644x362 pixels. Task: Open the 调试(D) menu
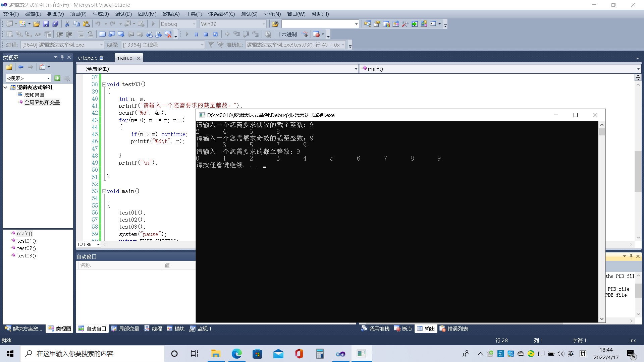123,14
